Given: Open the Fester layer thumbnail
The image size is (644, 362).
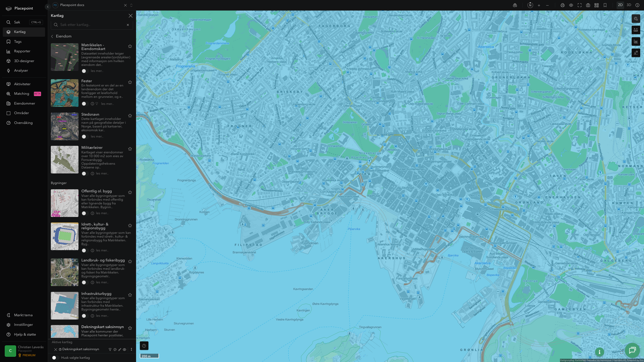Looking at the screenshot, I should (65, 93).
